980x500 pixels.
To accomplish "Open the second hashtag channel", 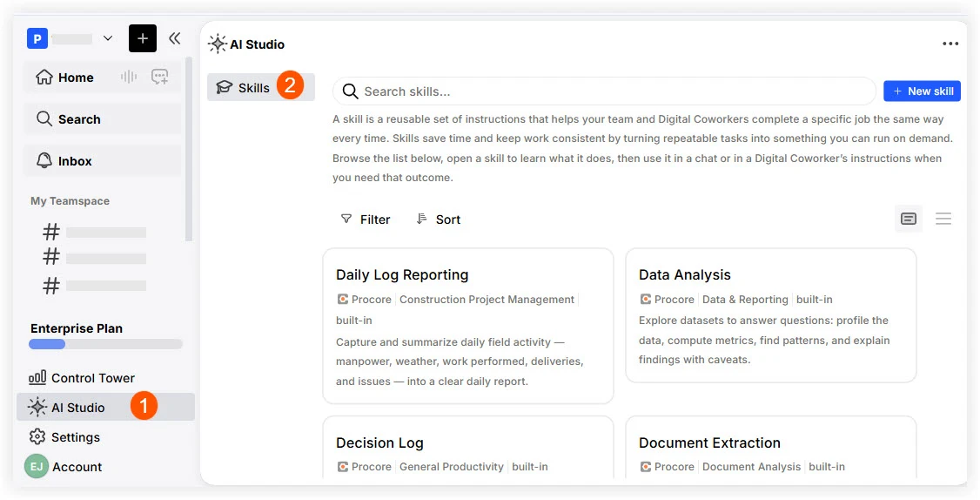I will [x=94, y=258].
